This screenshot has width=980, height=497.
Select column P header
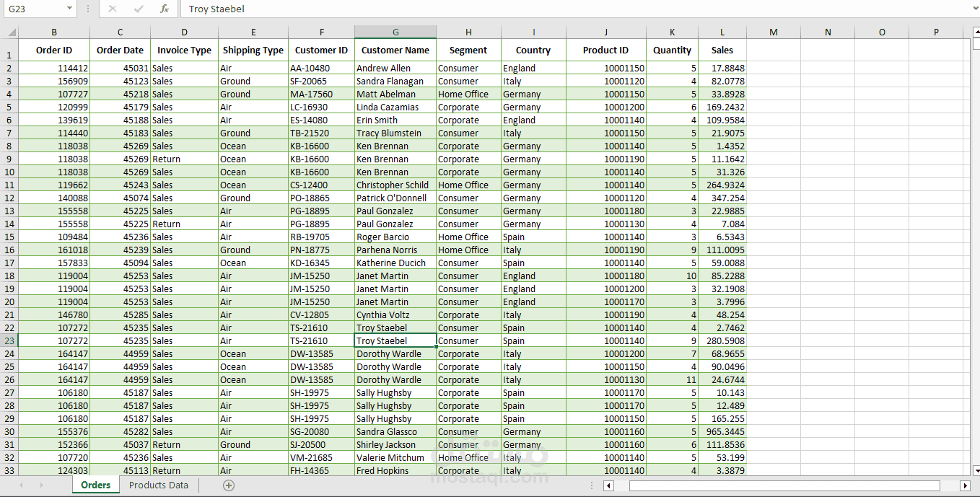pos(936,32)
